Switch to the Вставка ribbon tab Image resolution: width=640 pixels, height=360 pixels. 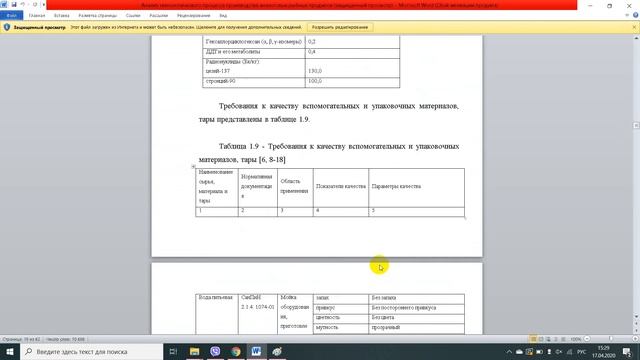(x=62, y=16)
